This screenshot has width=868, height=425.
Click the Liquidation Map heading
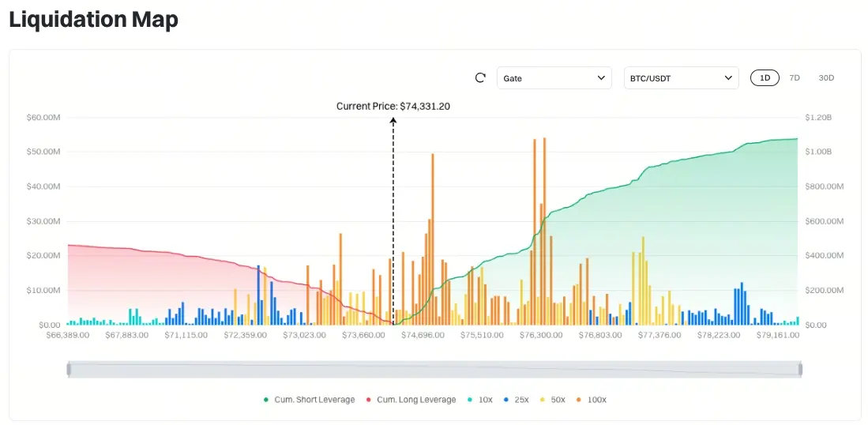(x=93, y=20)
